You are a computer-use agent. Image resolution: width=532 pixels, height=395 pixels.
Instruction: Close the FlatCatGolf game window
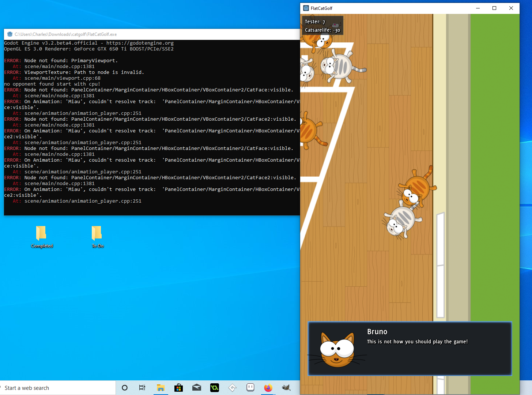click(x=511, y=8)
